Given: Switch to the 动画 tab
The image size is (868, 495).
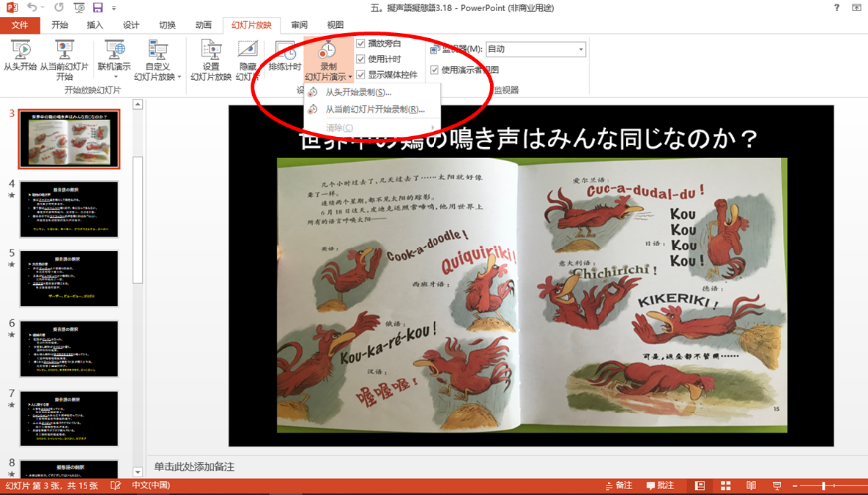Looking at the screenshot, I should point(203,25).
